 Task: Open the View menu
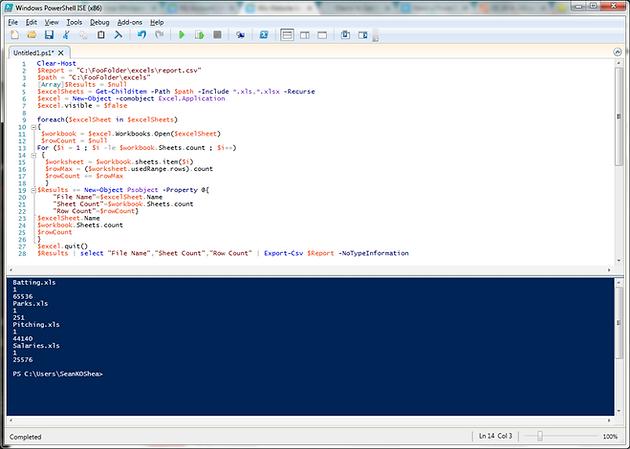click(x=51, y=22)
